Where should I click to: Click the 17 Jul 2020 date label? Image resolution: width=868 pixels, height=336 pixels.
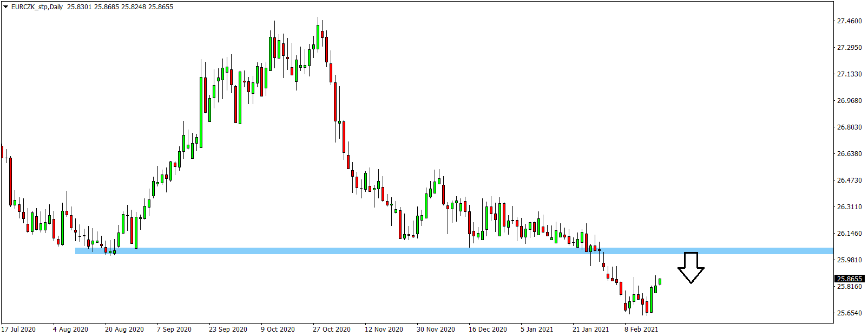click(x=18, y=329)
